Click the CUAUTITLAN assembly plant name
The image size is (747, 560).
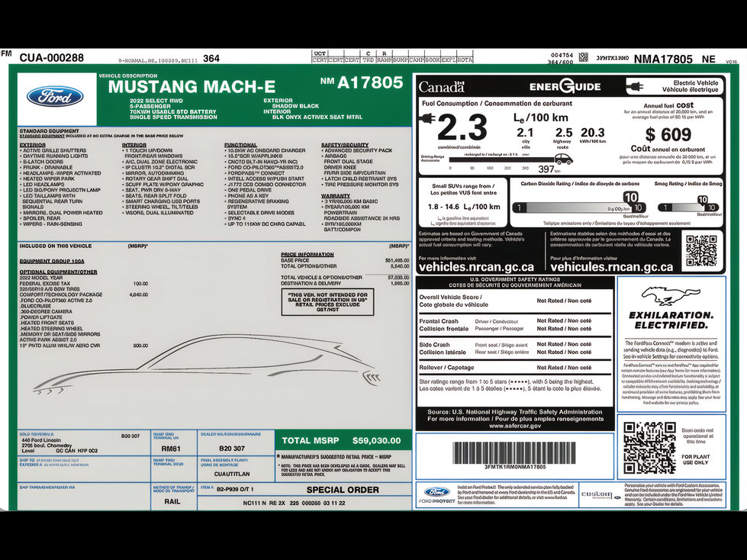[x=232, y=475]
